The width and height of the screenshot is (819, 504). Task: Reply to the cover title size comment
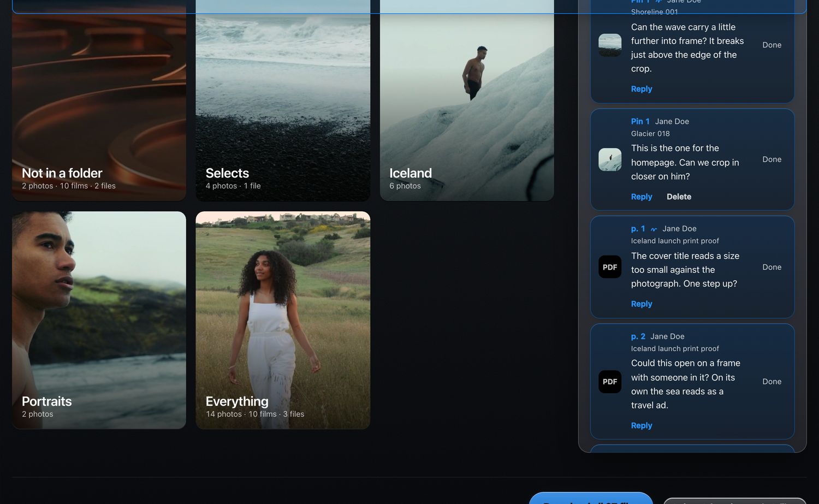[x=642, y=304]
